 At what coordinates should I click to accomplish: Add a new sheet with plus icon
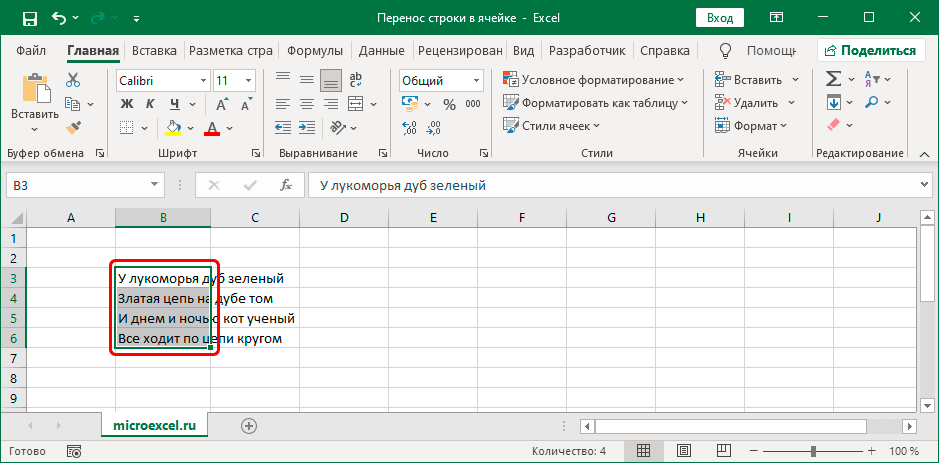[x=249, y=425]
